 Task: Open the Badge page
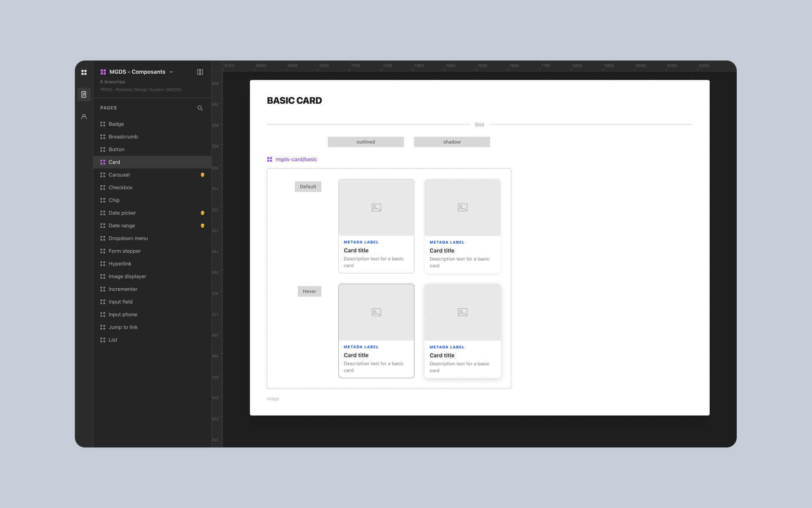[x=152, y=124]
